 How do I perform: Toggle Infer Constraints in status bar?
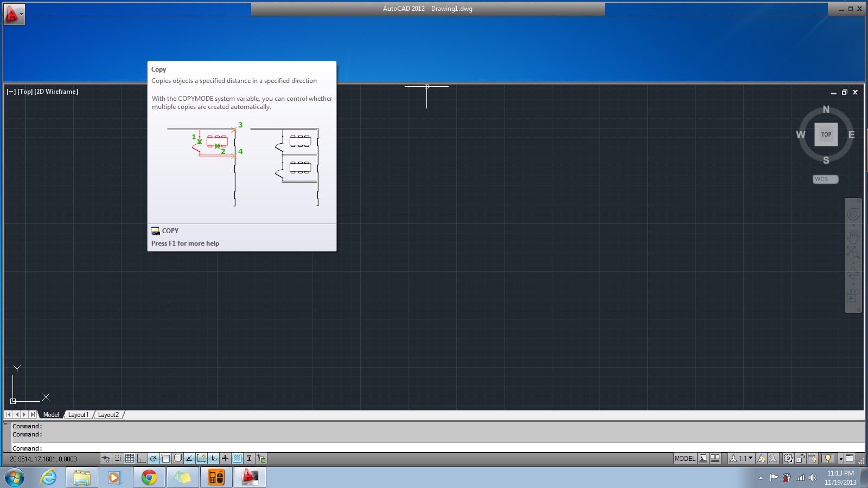point(106,458)
